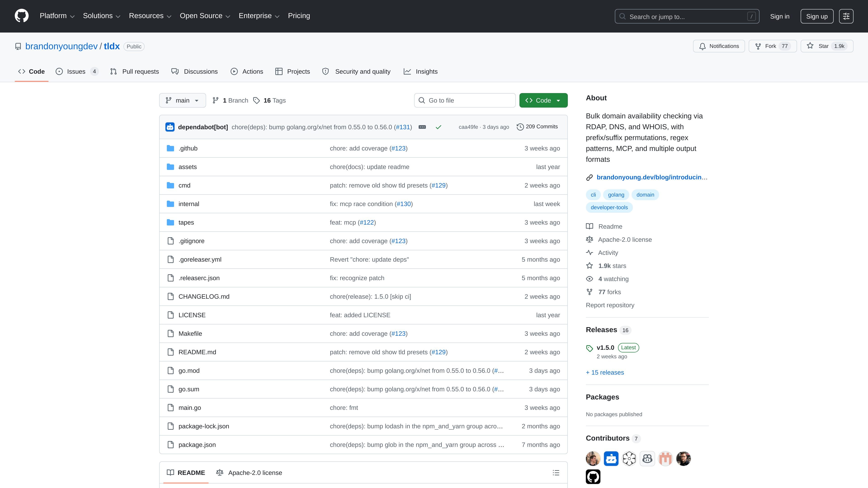Viewport: 868px width, 488px height.
Task: Open the GitHub homepage logo
Action: pyautogui.click(x=21, y=16)
